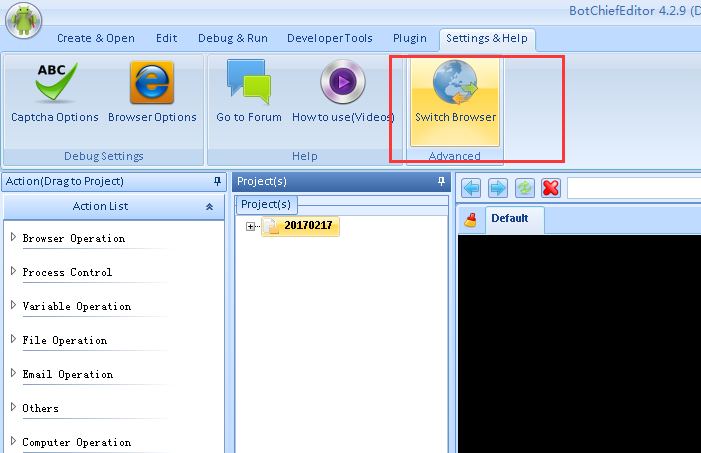
Task: Refresh the browser page
Action: point(524,188)
